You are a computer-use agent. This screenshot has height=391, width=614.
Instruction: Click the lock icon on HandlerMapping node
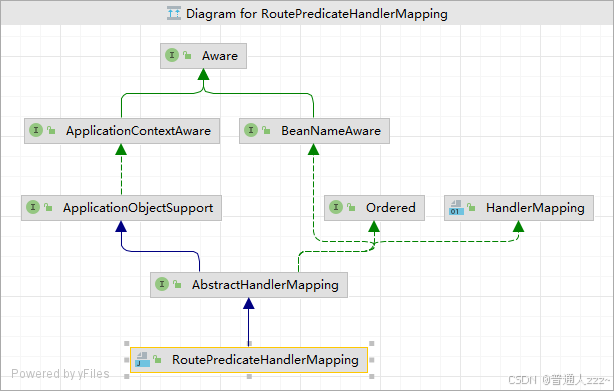pos(471,207)
